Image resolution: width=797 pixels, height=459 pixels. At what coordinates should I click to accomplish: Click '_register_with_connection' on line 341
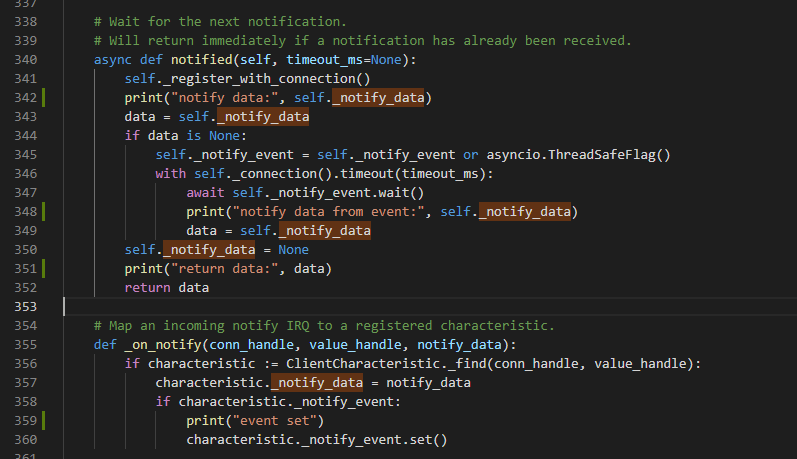coord(259,79)
